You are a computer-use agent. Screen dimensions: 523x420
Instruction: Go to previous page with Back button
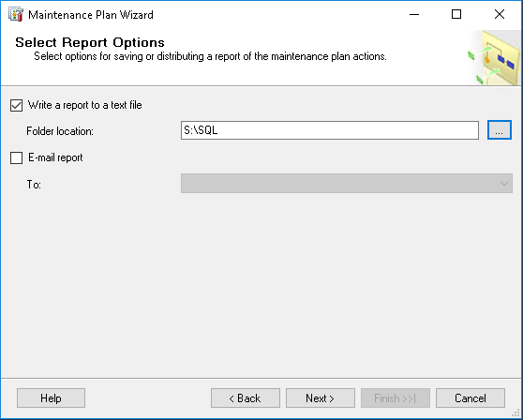pyautogui.click(x=246, y=398)
